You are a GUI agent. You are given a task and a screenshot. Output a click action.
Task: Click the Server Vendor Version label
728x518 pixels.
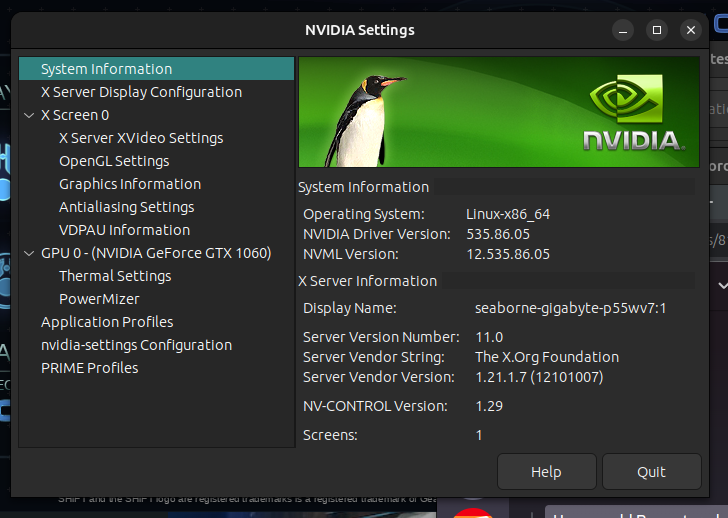pyautogui.click(x=378, y=377)
